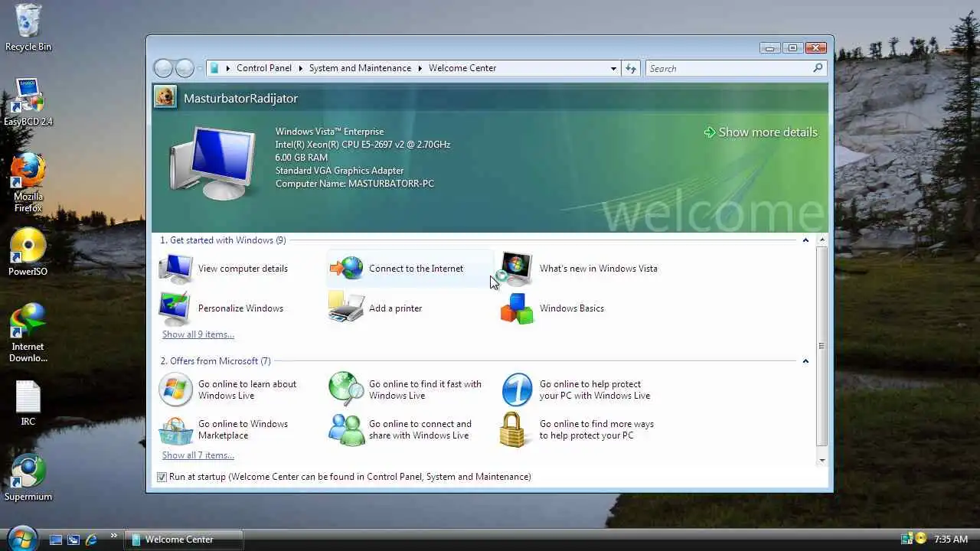Click the Add a printer label
The width and height of the screenshot is (980, 551).
point(395,308)
